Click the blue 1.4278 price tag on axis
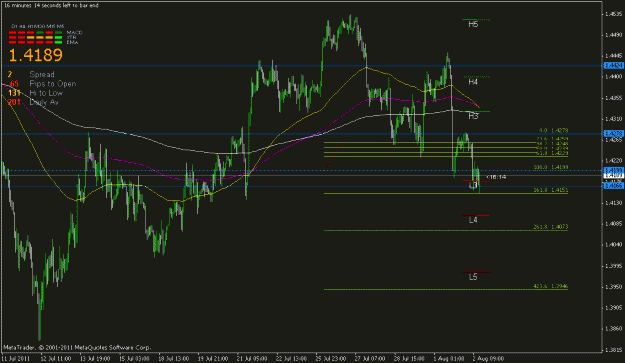The image size is (625, 363). 614,133
